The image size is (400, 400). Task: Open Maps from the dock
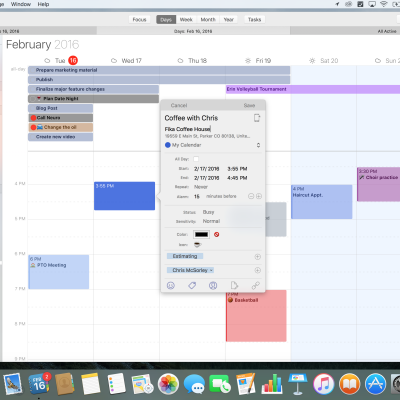[142, 384]
